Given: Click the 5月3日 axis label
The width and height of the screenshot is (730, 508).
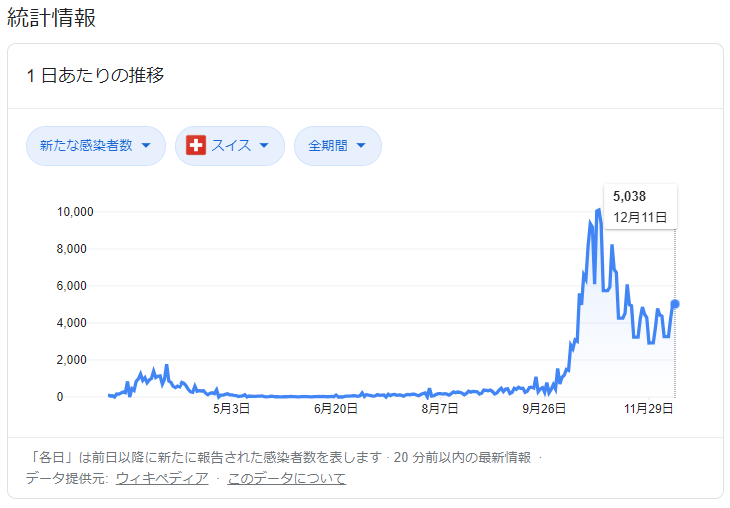Looking at the screenshot, I should coord(231,409).
